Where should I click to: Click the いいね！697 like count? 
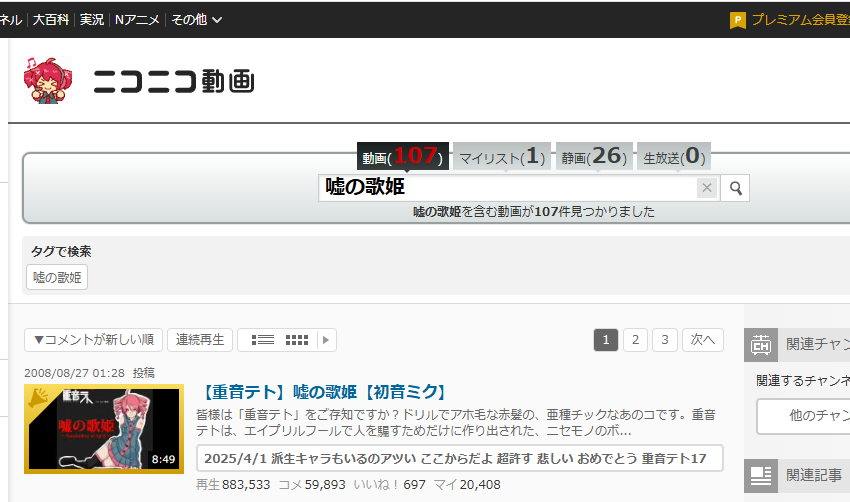(390, 485)
